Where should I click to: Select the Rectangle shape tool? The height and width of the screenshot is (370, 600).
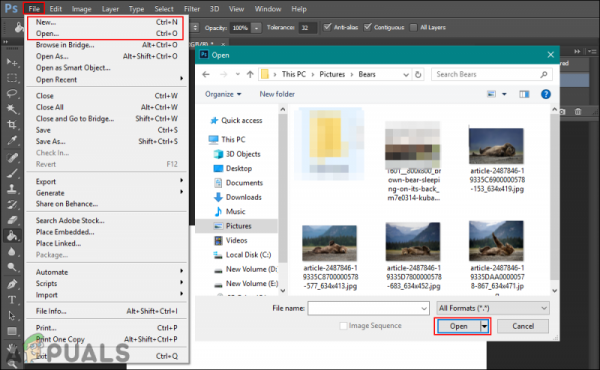(12, 331)
